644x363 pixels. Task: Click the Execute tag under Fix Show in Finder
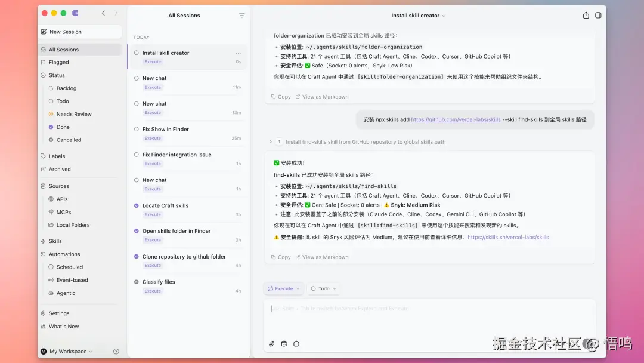tap(153, 139)
